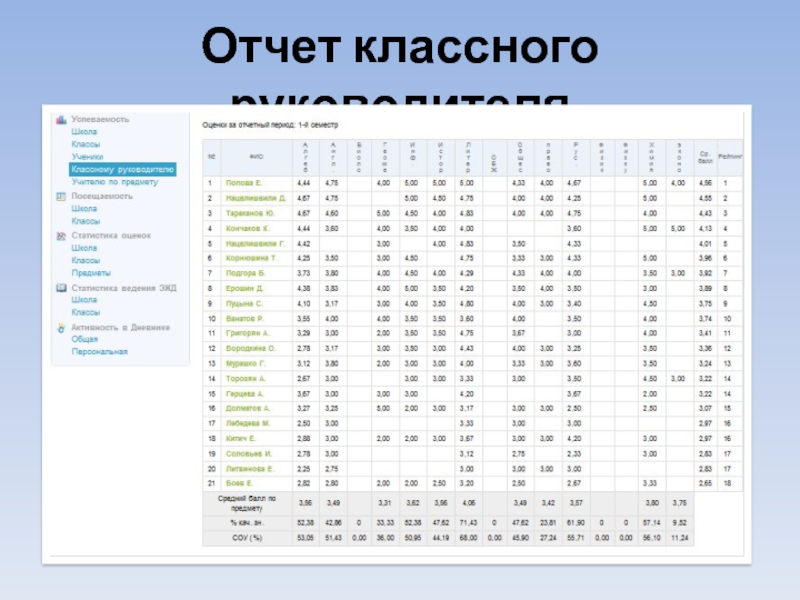The height and width of the screenshot is (600, 800).
Task: Click the Рейтинг column header
Action: (x=730, y=157)
